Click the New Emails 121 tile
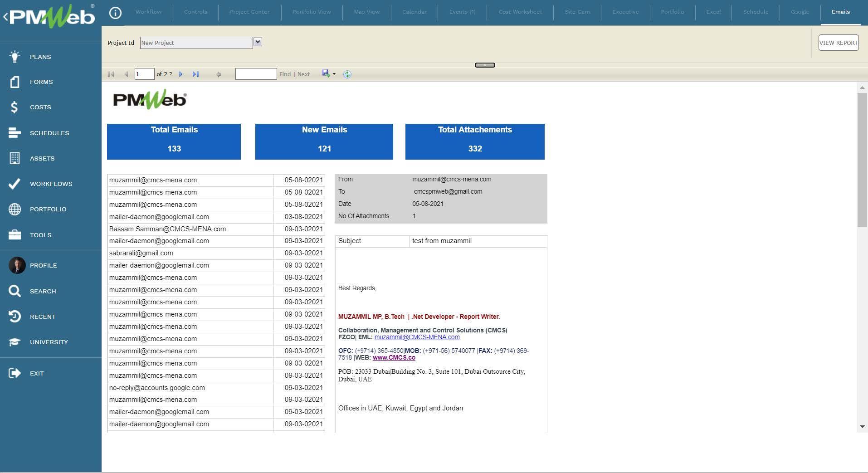Image resolution: width=868 pixels, height=473 pixels. click(324, 141)
